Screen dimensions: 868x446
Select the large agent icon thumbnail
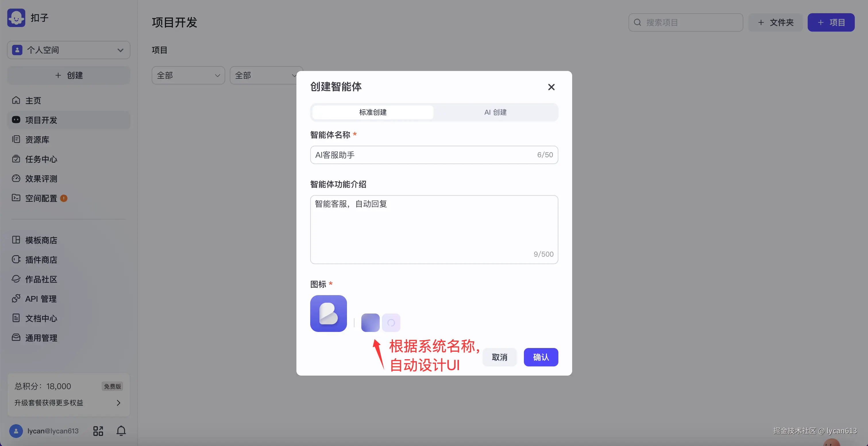coord(328,313)
